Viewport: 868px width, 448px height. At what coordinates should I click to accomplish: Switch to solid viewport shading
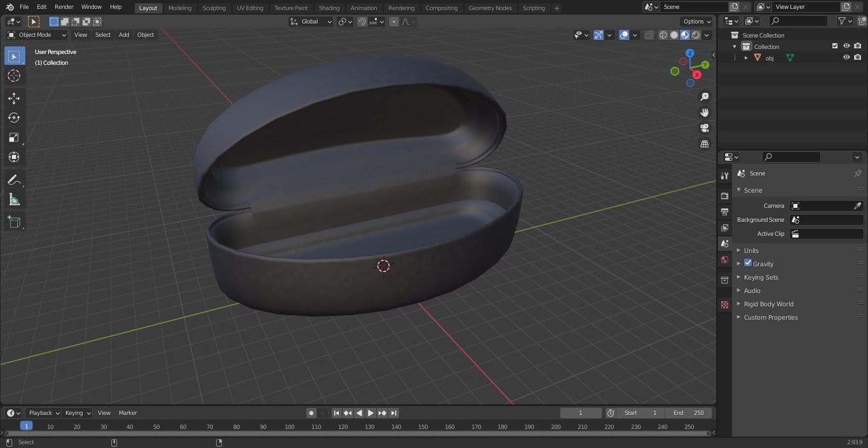click(674, 35)
